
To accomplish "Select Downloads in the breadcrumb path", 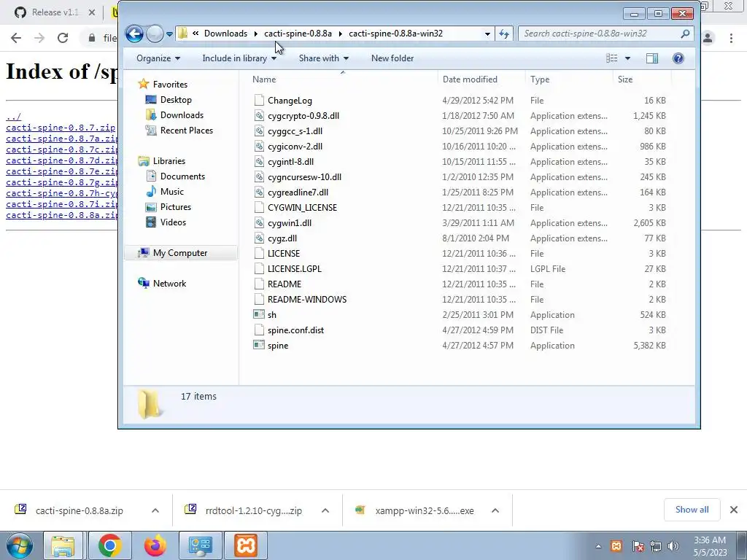I will point(225,34).
